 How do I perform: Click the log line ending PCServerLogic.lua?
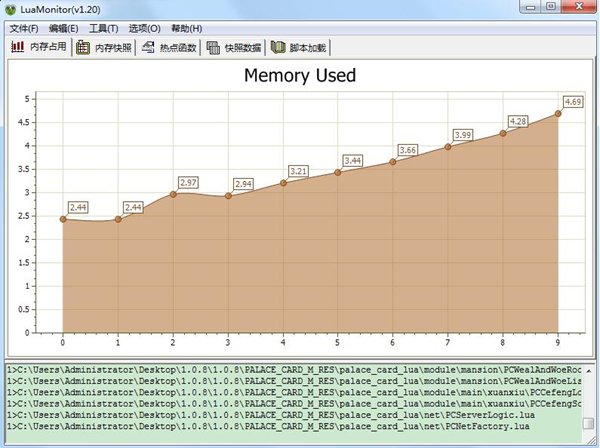[x=271, y=415]
